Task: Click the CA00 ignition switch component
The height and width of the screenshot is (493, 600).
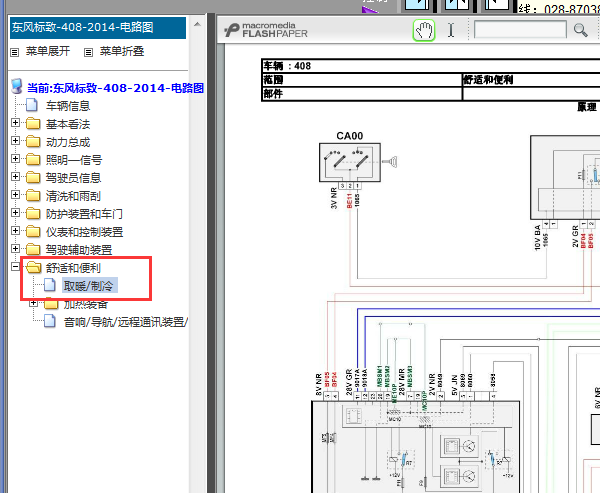Action: click(350, 162)
